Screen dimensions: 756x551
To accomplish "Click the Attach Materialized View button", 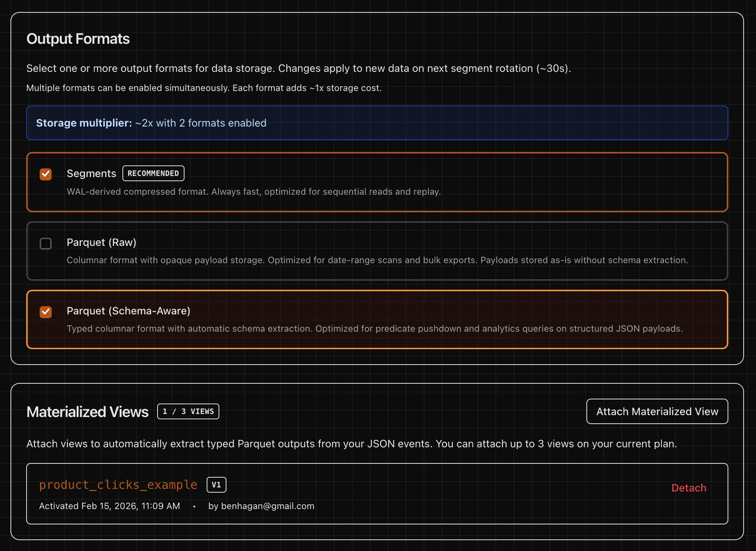I will (657, 411).
